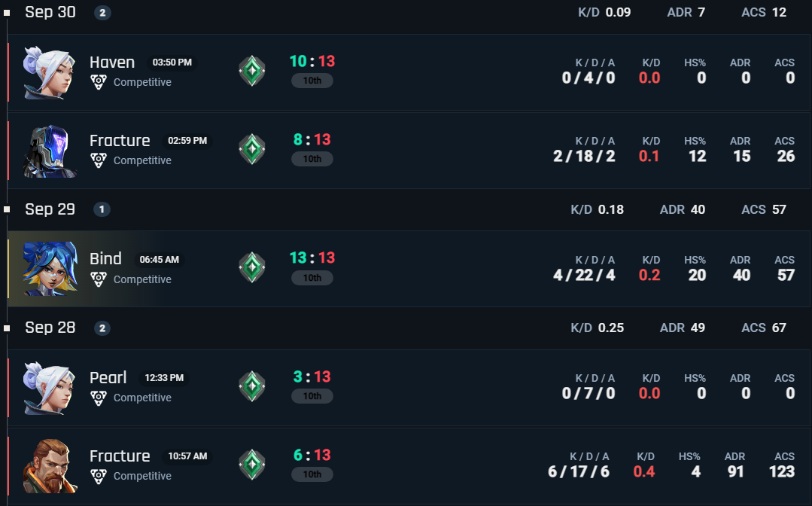Click Competitive mode icon under Haven
The width and height of the screenshot is (812, 506).
[98, 81]
